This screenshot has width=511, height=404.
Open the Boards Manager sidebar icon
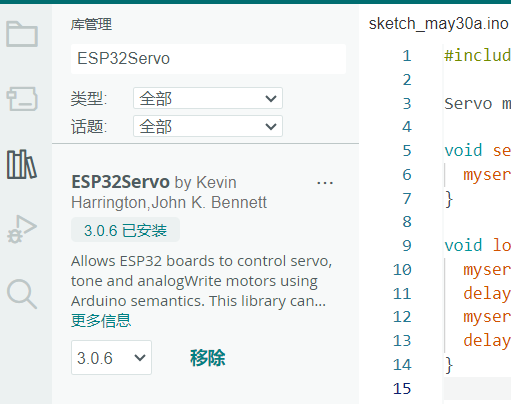coord(22,99)
